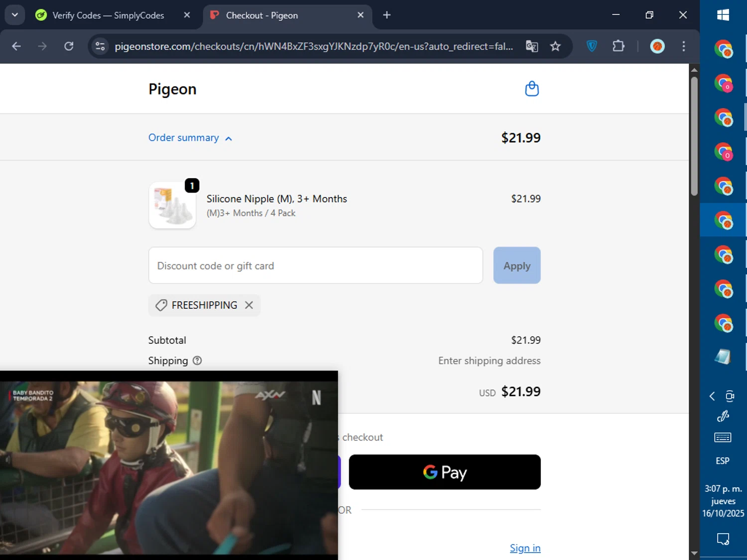The width and height of the screenshot is (747, 560).
Task: Open the Chrome profile avatar
Action: 657,46
